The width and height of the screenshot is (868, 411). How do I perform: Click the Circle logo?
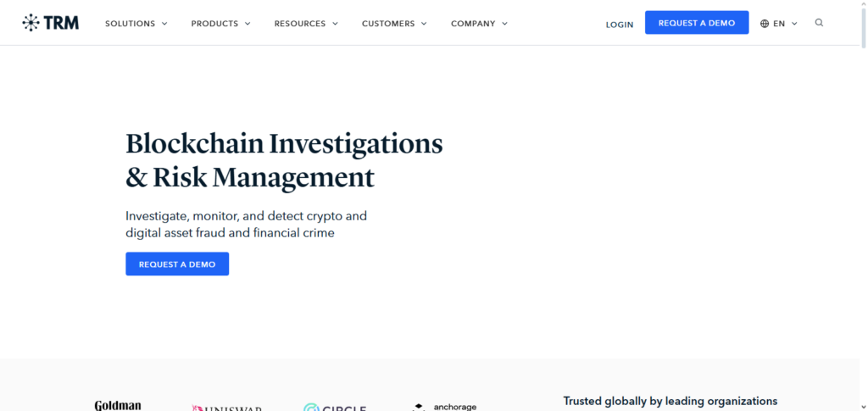click(335, 408)
